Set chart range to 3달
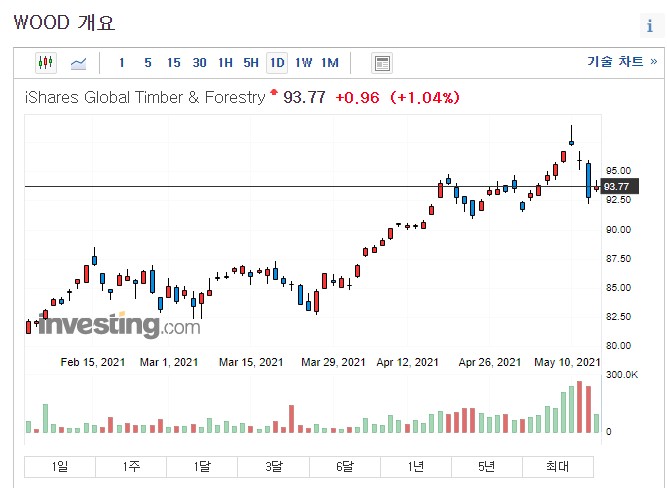The width and height of the screenshot is (667, 488). tap(274, 467)
